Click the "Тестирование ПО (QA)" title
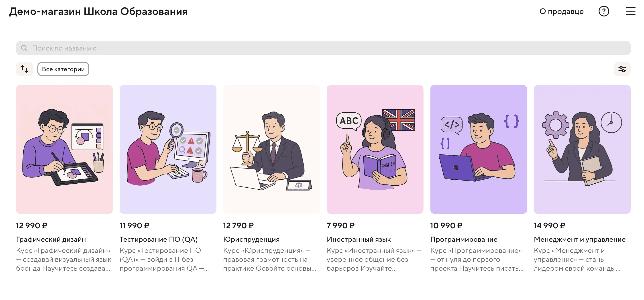Viewport: 644px width, 300px height. coord(159,239)
